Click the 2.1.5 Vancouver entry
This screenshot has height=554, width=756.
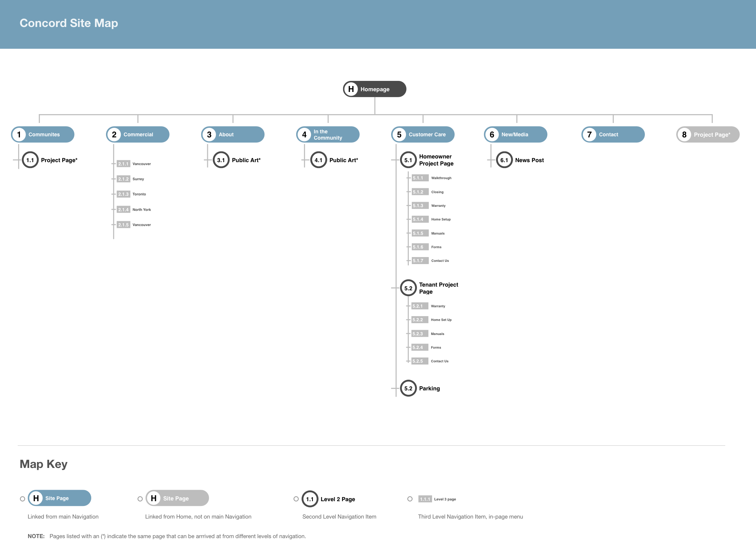tap(134, 225)
